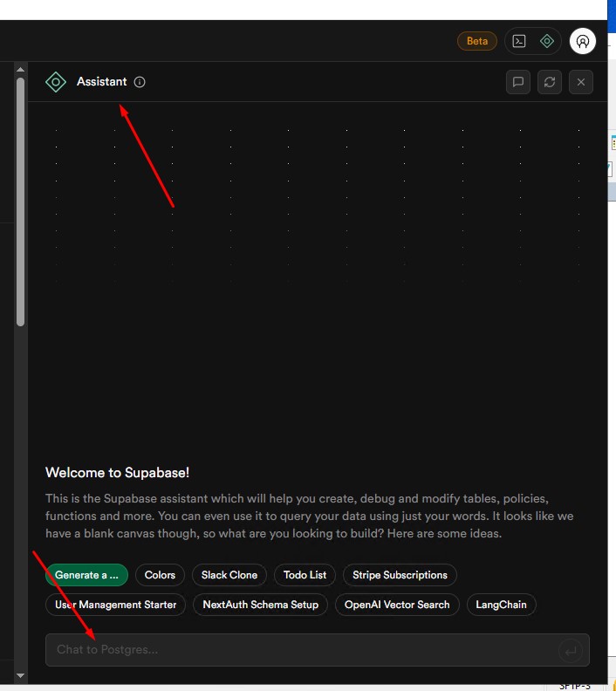Choose the OpenAI Vector Search idea
This screenshot has height=691, width=616.
(x=397, y=604)
